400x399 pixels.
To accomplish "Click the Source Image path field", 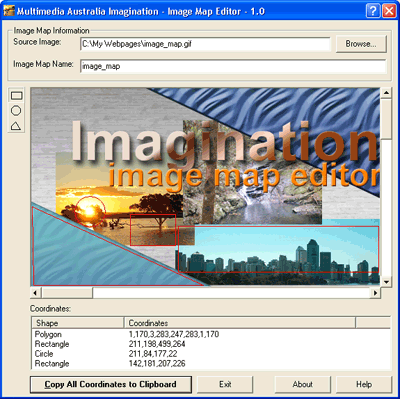I will click(205, 44).
